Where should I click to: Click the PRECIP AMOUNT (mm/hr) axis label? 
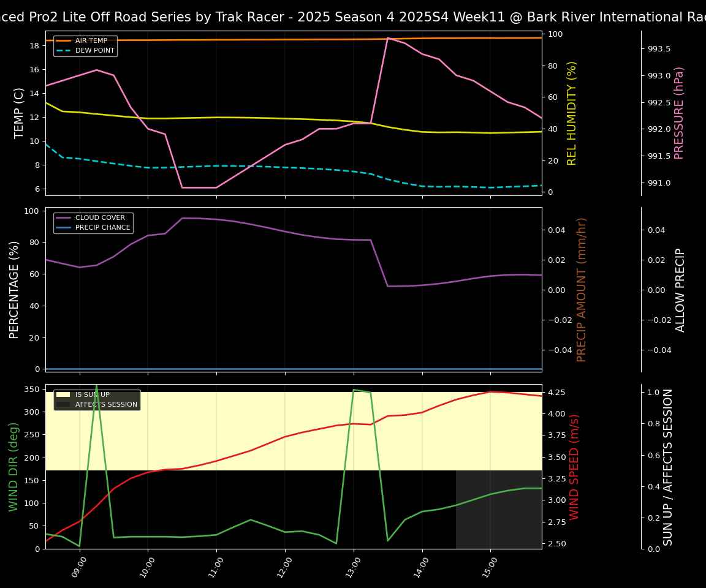click(x=582, y=289)
